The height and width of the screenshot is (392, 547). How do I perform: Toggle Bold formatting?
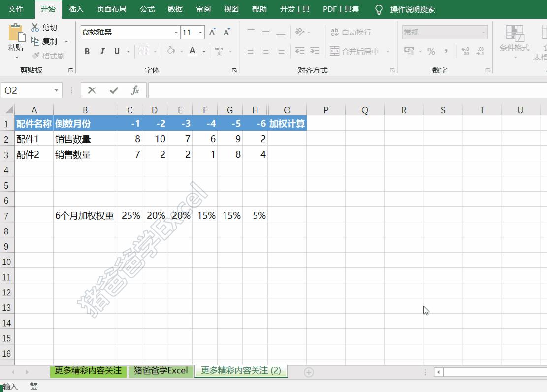[x=87, y=51]
